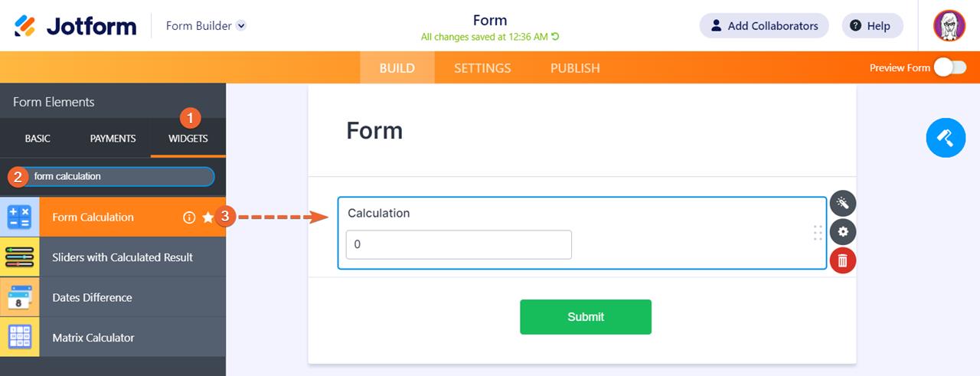This screenshot has height=376, width=980.
Task: Open the Form Designer paint roller
Action: tap(946, 138)
